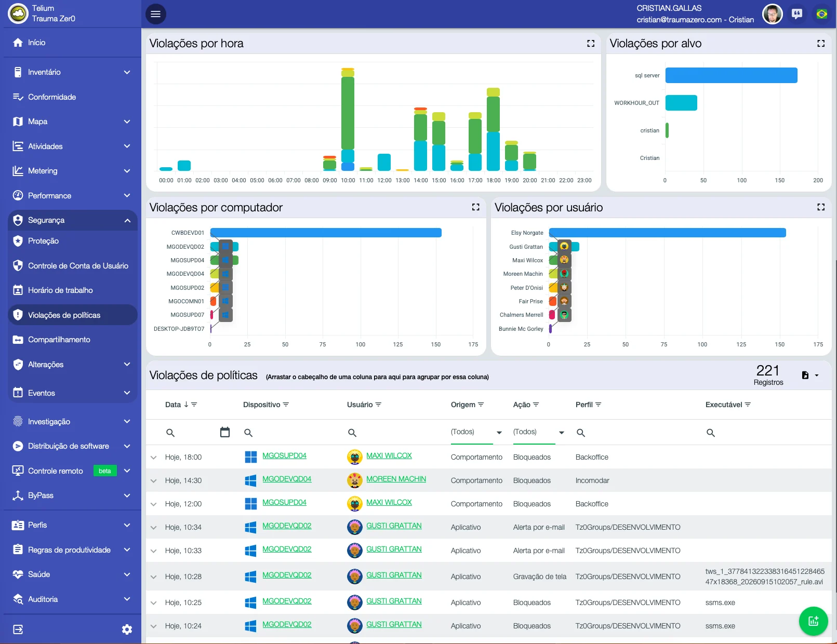Maximize the Violações por hora chart
The image size is (837, 644).
(x=591, y=44)
